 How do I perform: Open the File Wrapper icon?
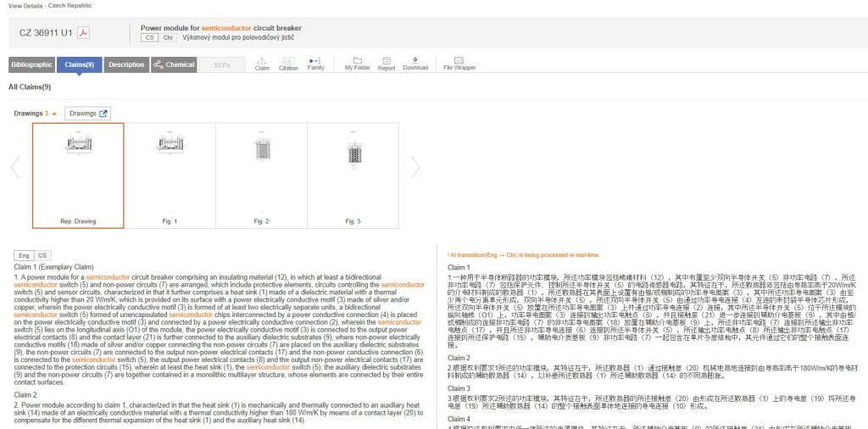[459, 64]
